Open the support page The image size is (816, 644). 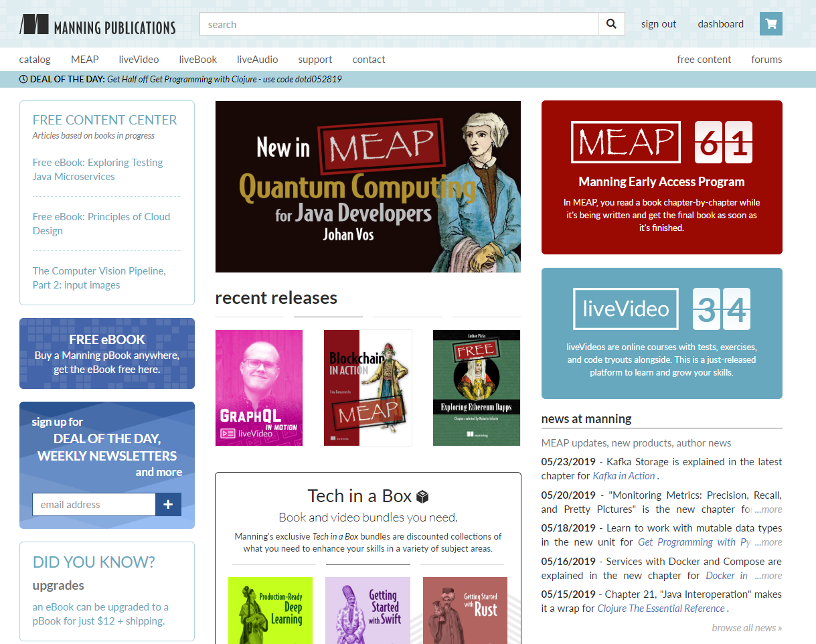click(x=315, y=59)
